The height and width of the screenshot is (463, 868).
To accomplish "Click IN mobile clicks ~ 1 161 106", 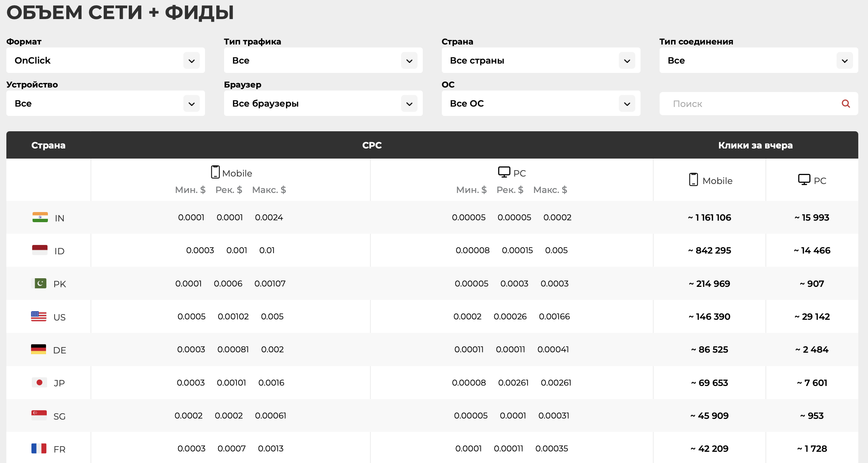I will (709, 217).
